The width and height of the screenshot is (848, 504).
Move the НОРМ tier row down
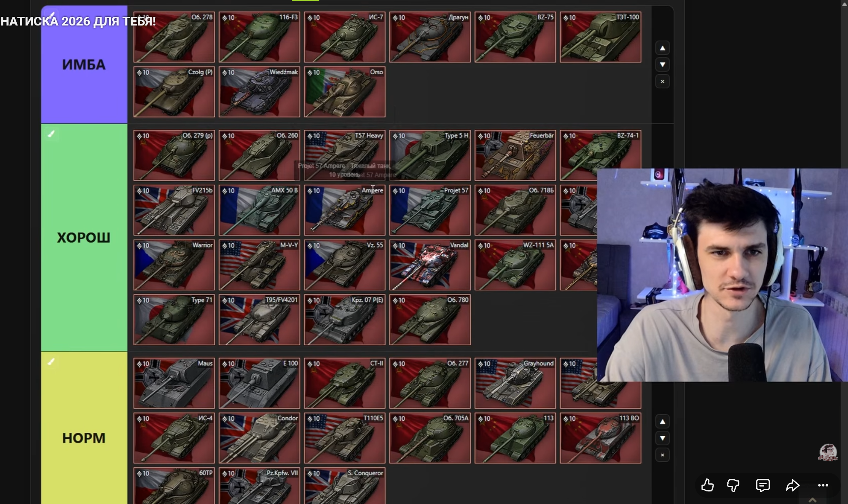click(662, 438)
